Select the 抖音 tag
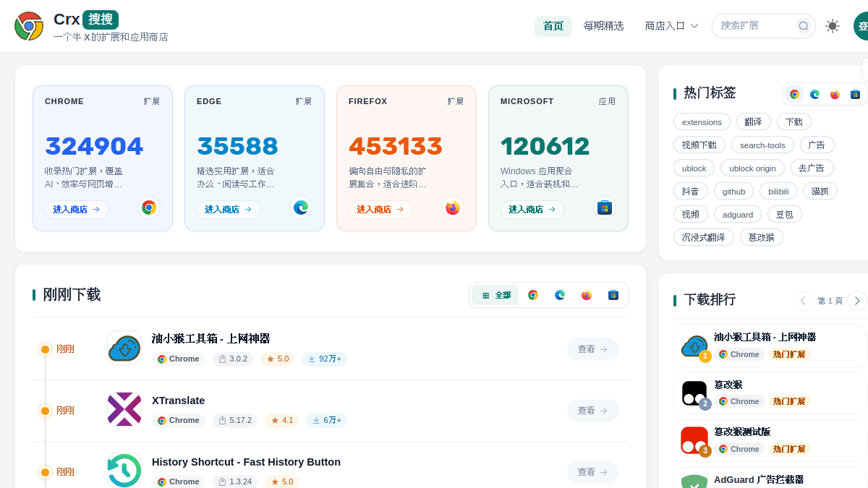The image size is (868, 488). (691, 192)
